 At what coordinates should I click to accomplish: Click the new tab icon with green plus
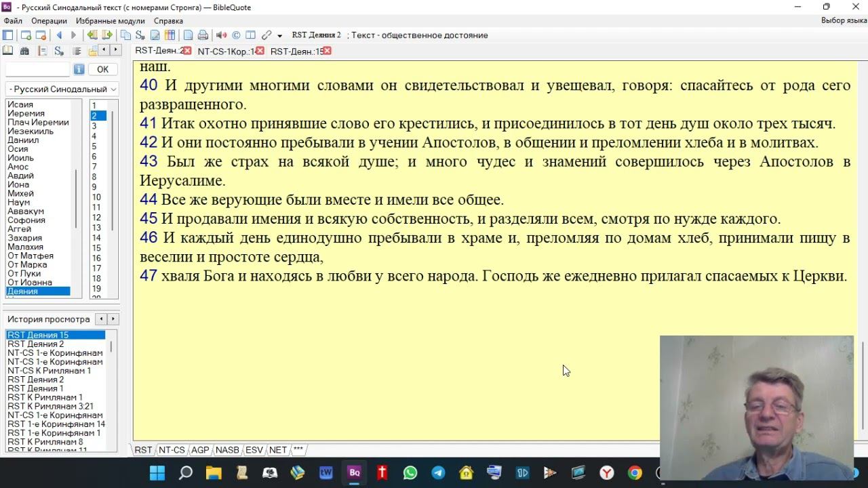pyautogui.click(x=26, y=35)
